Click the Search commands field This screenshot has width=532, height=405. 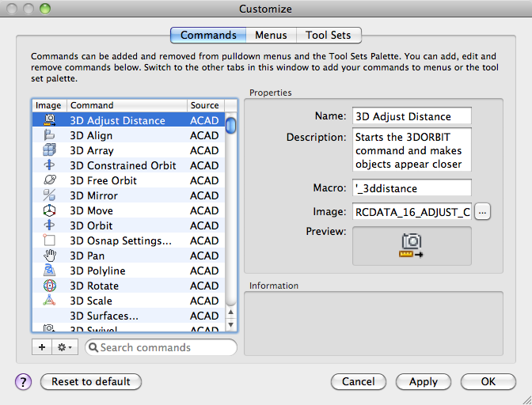click(162, 347)
